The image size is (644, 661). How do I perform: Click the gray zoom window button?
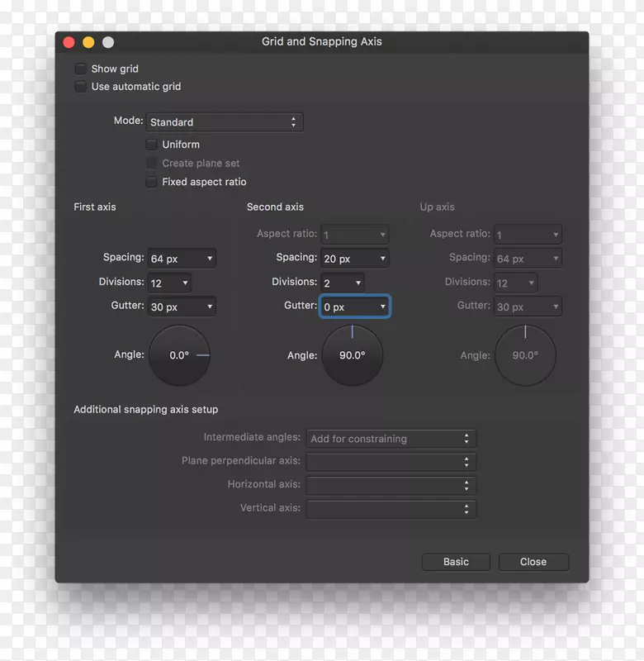point(108,42)
